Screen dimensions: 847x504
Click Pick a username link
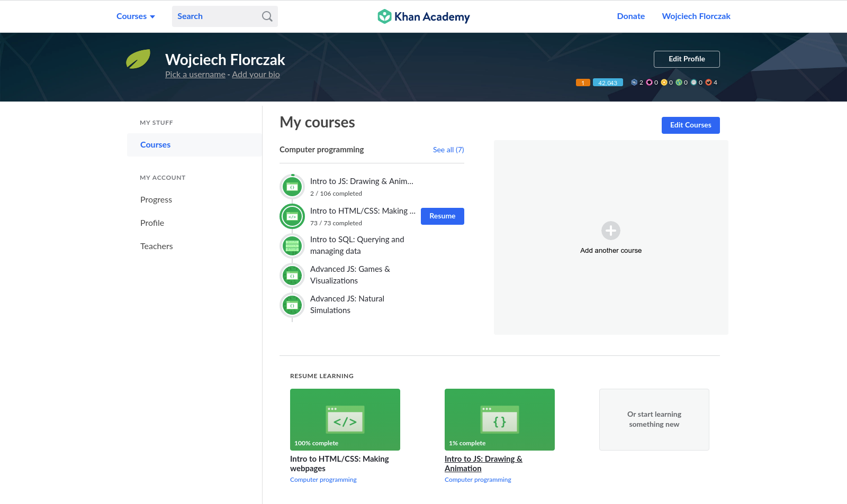[x=195, y=75]
